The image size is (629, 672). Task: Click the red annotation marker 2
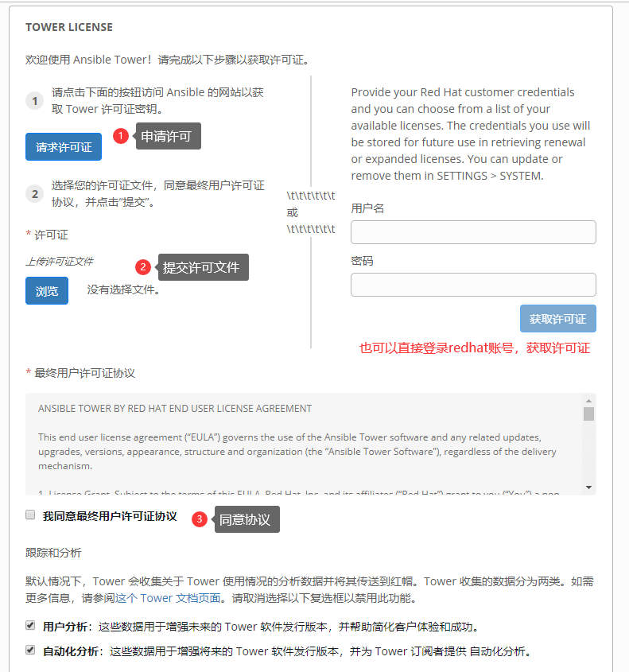click(x=143, y=267)
